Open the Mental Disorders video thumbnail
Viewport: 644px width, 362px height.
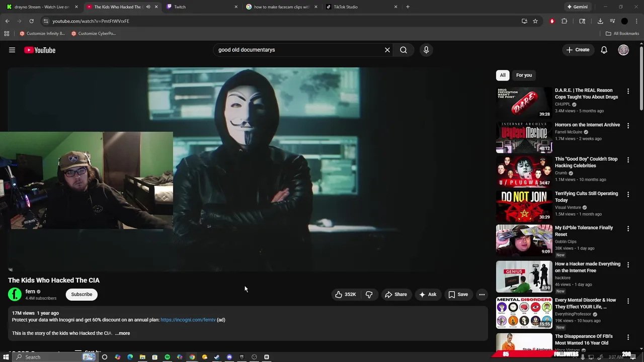(524, 312)
